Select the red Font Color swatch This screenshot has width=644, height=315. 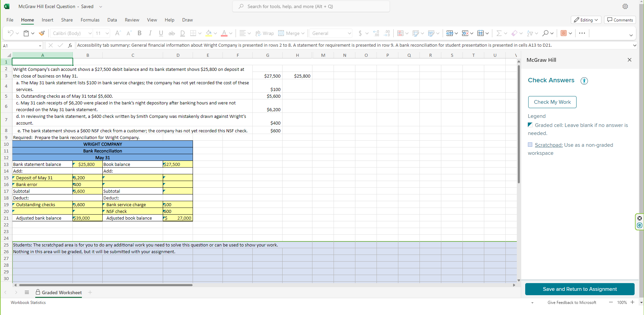tap(224, 35)
